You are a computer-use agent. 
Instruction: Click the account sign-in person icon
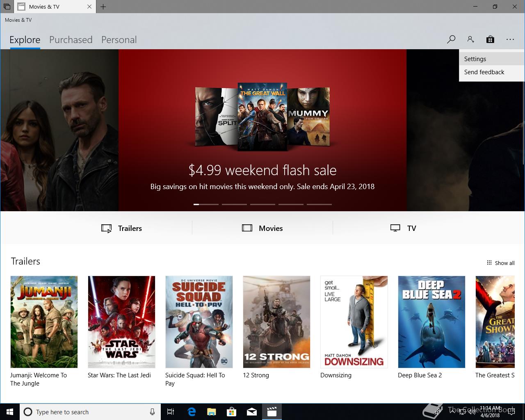[x=470, y=39]
